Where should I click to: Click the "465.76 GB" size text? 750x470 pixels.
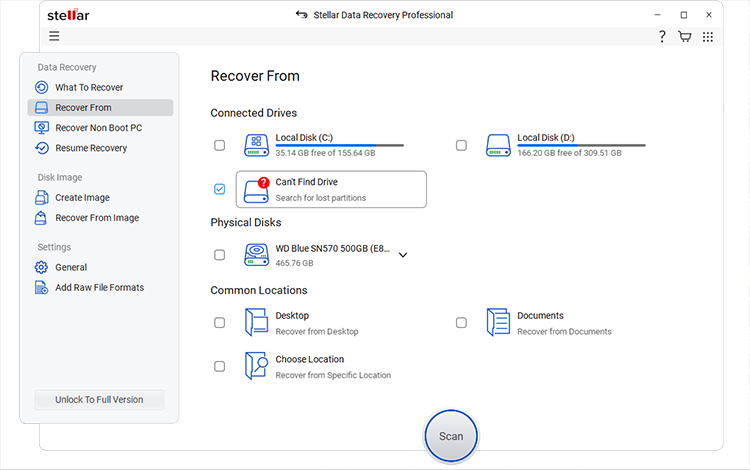pyautogui.click(x=294, y=263)
